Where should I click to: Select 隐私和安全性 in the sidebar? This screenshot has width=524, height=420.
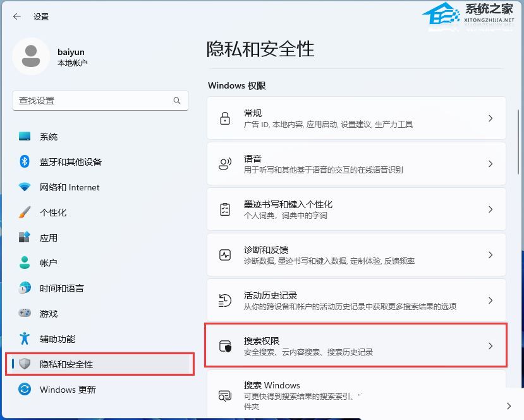101,364
